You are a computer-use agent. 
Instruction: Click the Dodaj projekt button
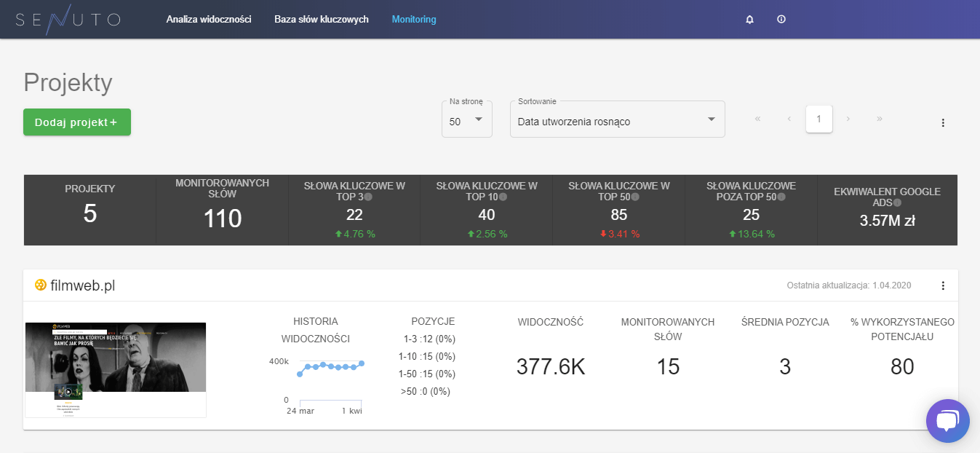[77, 122]
